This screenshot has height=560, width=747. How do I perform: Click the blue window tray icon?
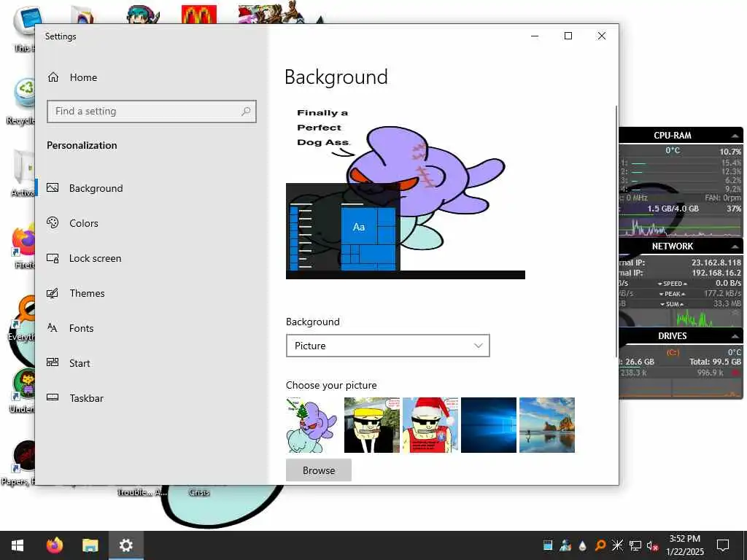point(548,545)
